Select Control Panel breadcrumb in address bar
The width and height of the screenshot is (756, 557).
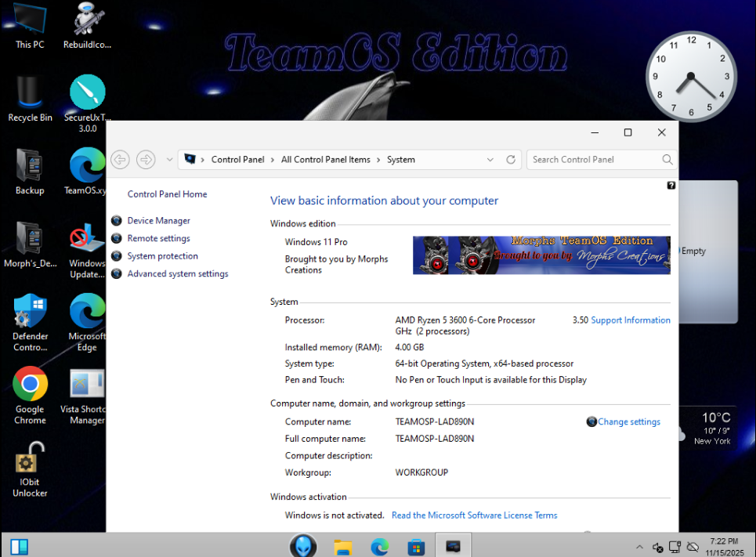pos(237,160)
